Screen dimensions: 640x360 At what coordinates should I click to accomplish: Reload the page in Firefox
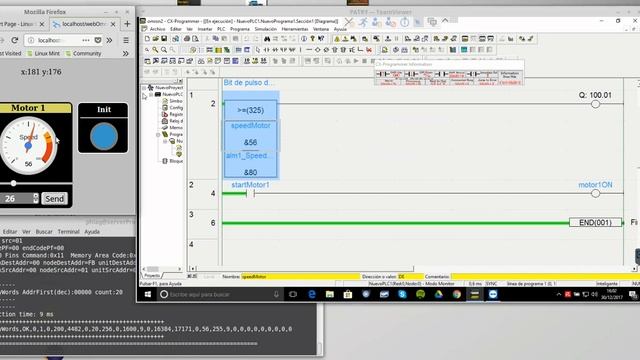pos(15,40)
